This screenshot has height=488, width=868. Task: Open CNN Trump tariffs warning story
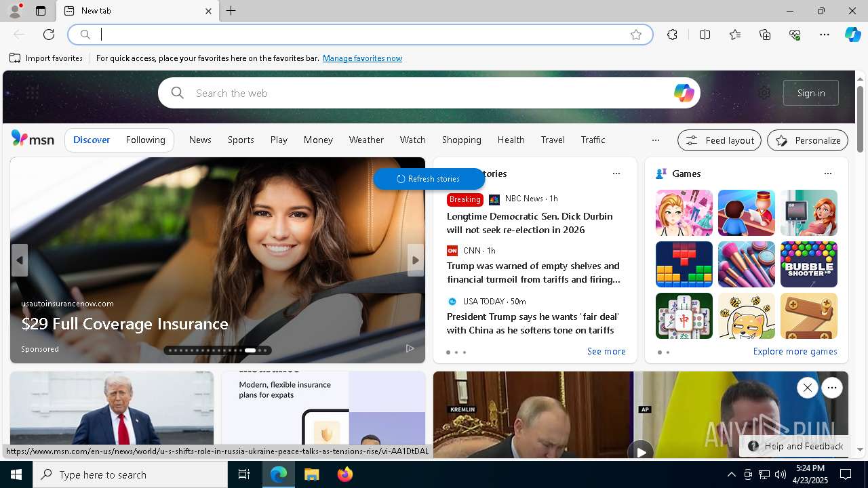click(x=533, y=272)
